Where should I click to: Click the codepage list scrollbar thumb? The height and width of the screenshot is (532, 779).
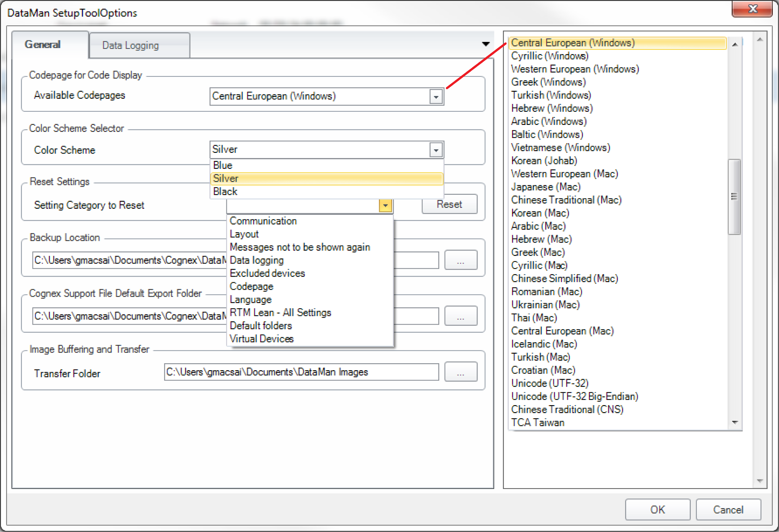point(734,196)
